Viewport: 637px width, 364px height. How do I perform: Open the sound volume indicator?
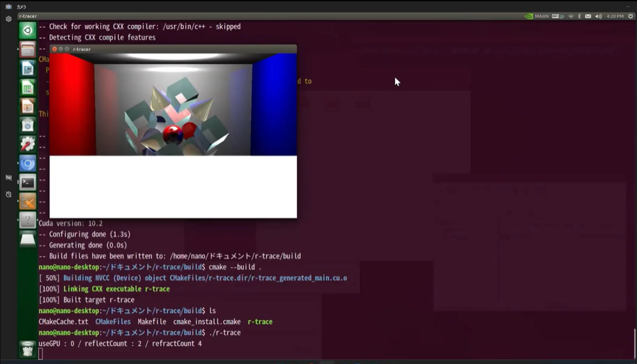[x=598, y=16]
